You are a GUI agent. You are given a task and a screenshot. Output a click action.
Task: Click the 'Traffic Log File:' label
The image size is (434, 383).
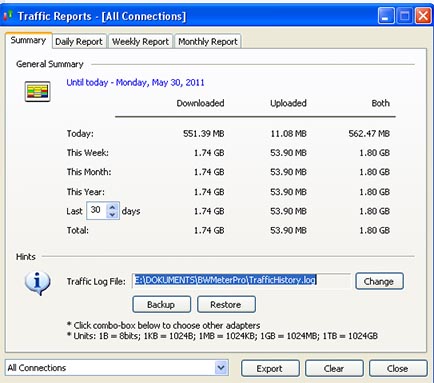[96, 281]
